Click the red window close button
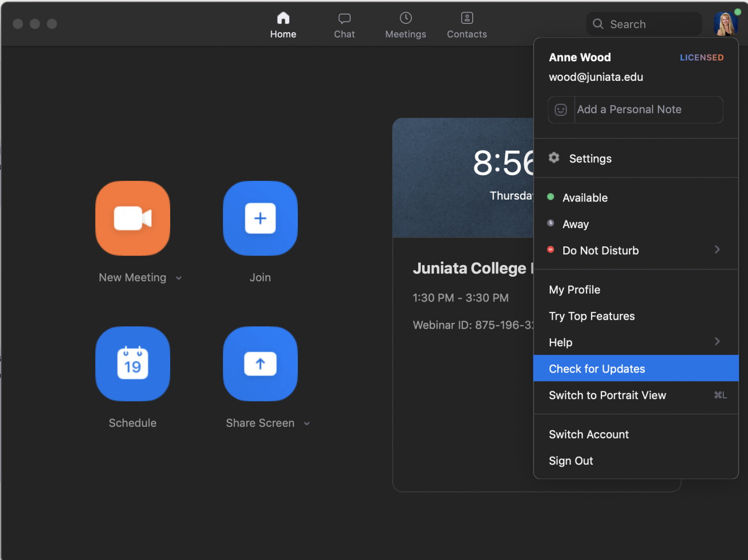 tap(18, 24)
